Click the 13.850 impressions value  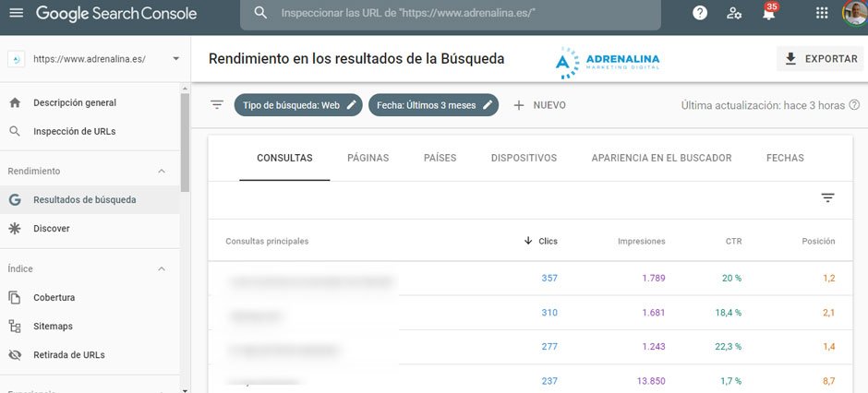(x=652, y=381)
